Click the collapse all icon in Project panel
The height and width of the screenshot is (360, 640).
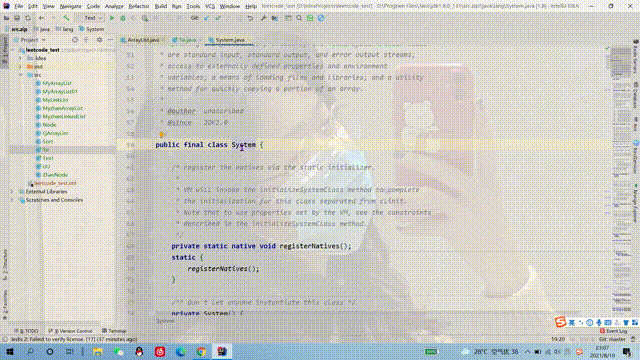86,40
